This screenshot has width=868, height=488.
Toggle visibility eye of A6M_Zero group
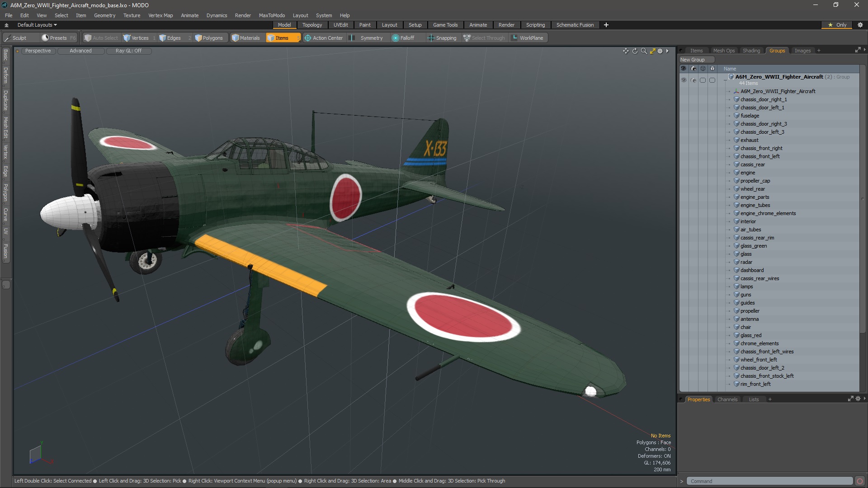pos(684,80)
